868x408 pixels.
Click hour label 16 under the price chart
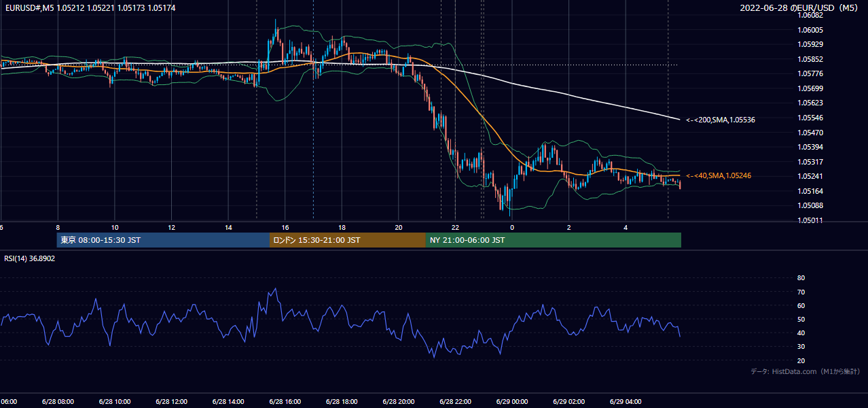(x=285, y=227)
